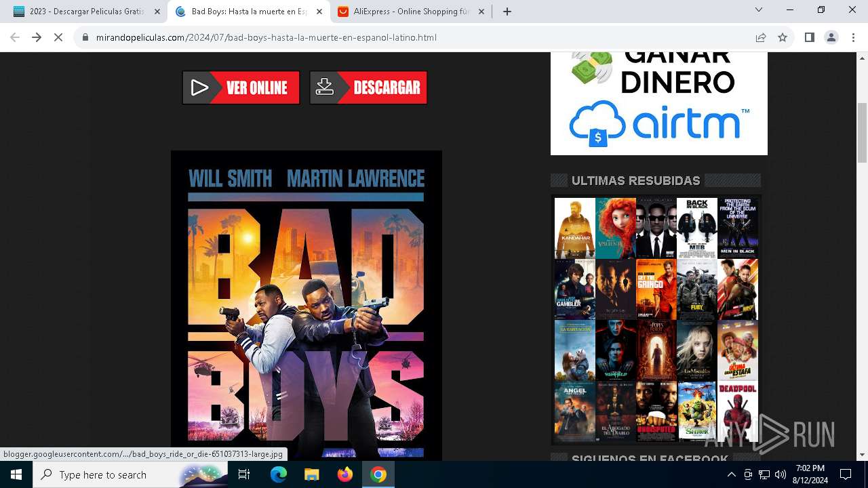
Task: Launch Firefox from the taskbar
Action: click(x=344, y=474)
